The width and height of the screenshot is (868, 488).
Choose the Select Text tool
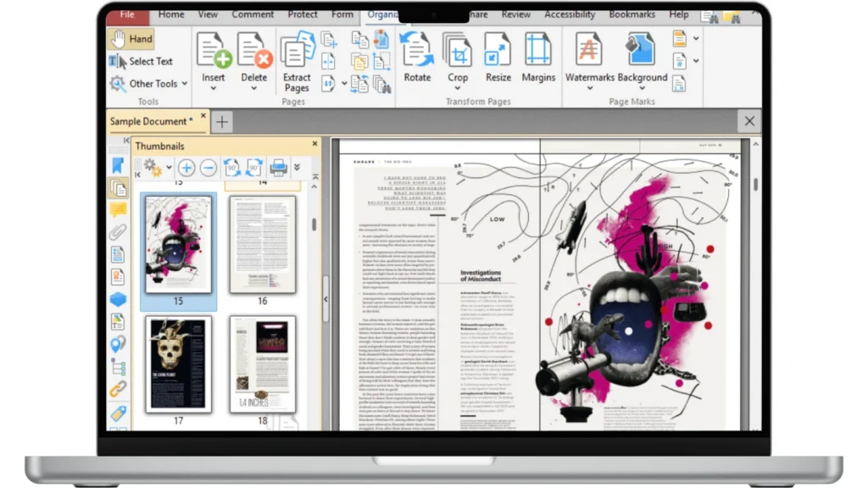point(141,61)
